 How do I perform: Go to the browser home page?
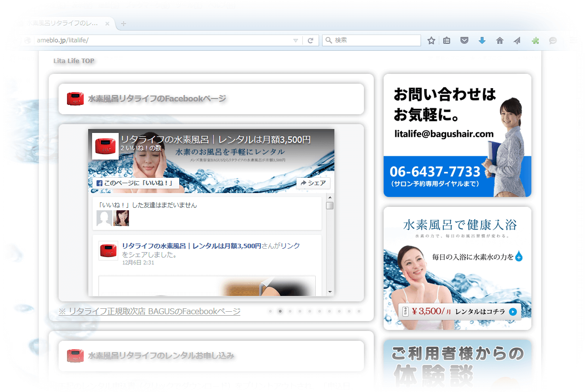[499, 40]
